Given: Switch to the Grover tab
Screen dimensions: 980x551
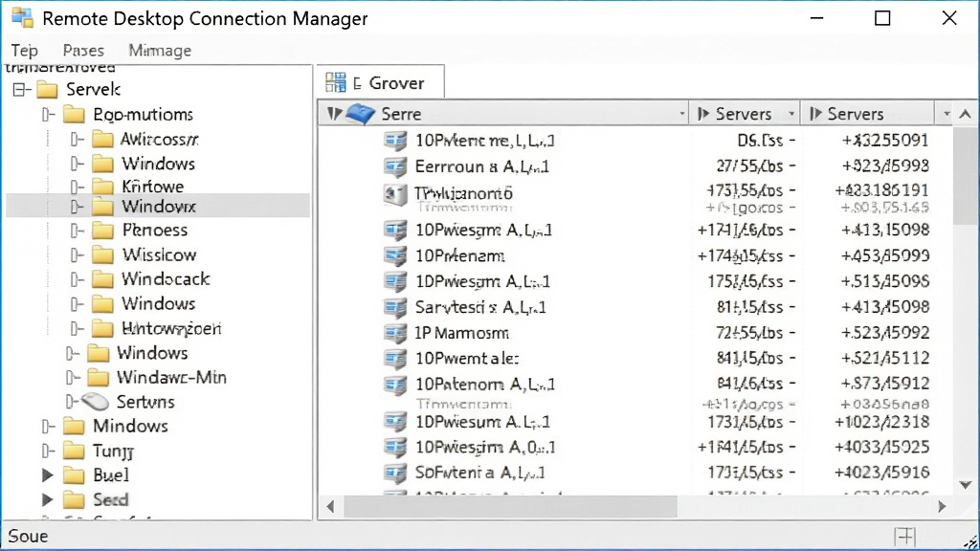Looking at the screenshot, I should pyautogui.click(x=381, y=82).
